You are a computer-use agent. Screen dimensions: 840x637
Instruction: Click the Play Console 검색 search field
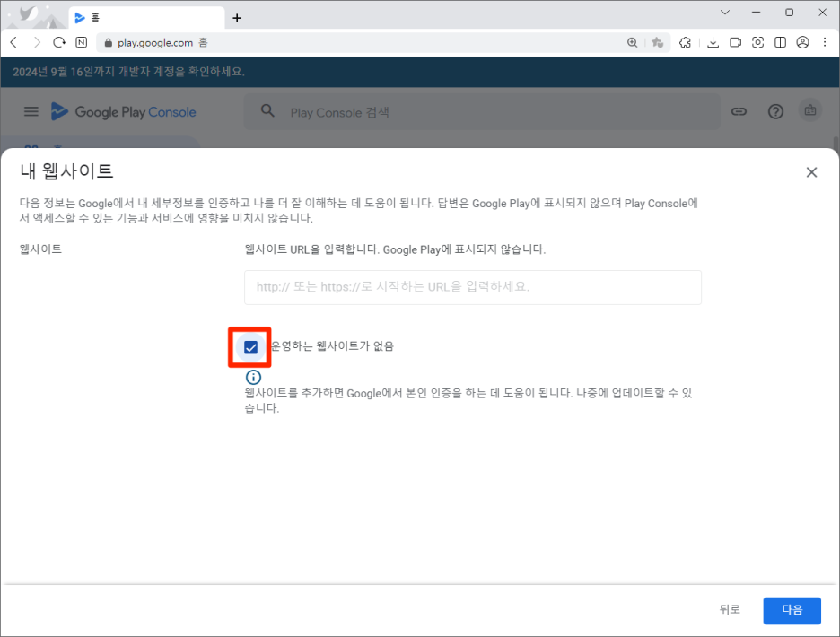(482, 112)
